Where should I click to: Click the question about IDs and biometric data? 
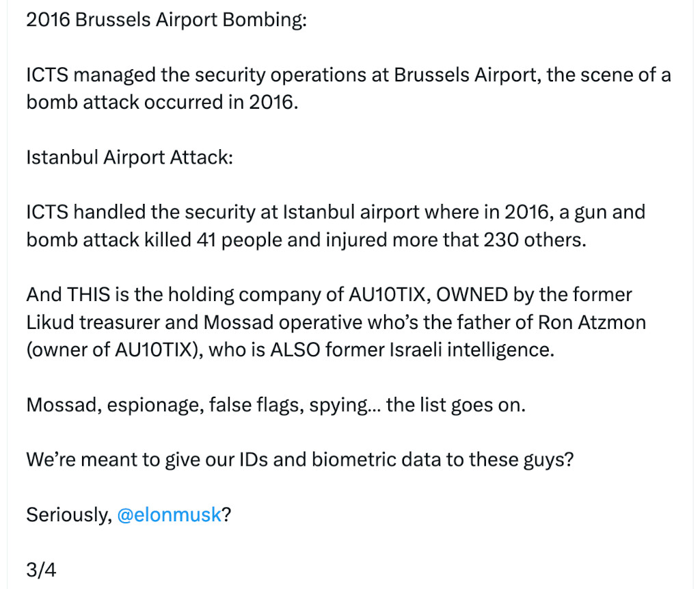(x=300, y=460)
